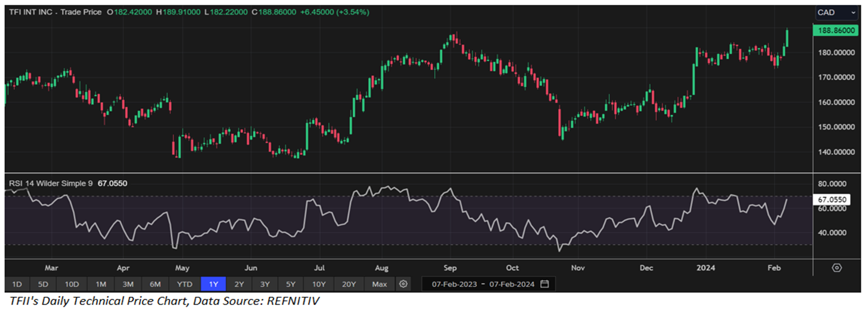Change chart range to 5Y
This screenshot has width=868, height=312.
[290, 284]
